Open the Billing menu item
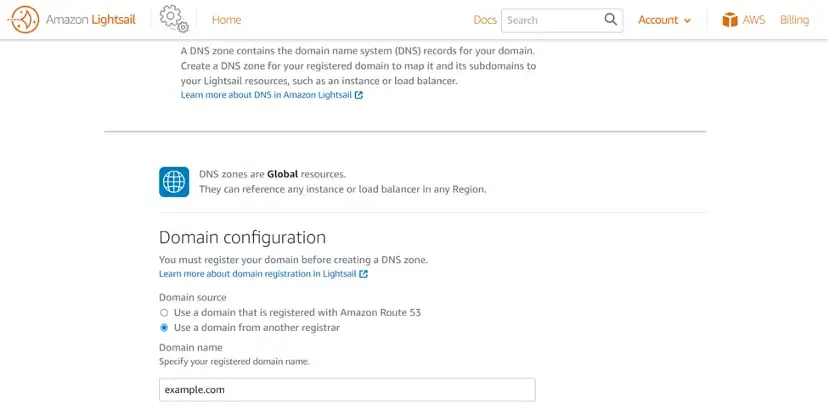 [x=794, y=20]
